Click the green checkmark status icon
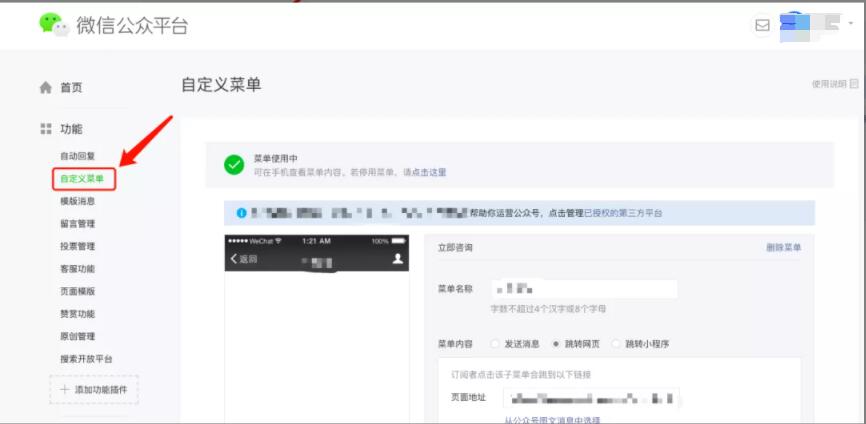Screen dimensions: 866x424 coord(234,165)
